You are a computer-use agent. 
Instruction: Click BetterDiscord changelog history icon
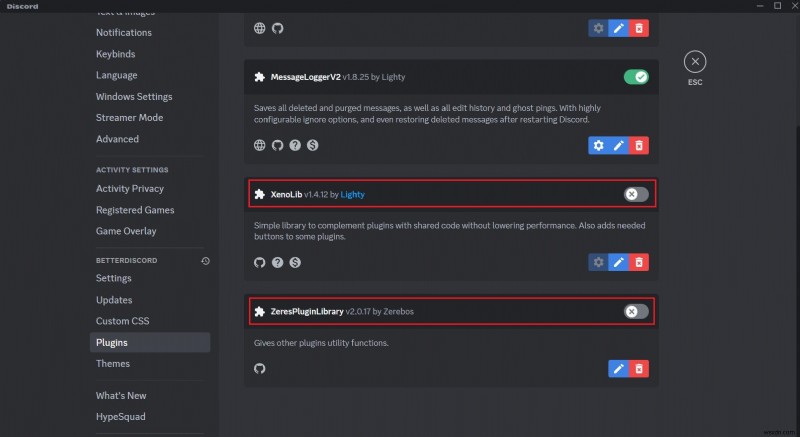coord(206,261)
